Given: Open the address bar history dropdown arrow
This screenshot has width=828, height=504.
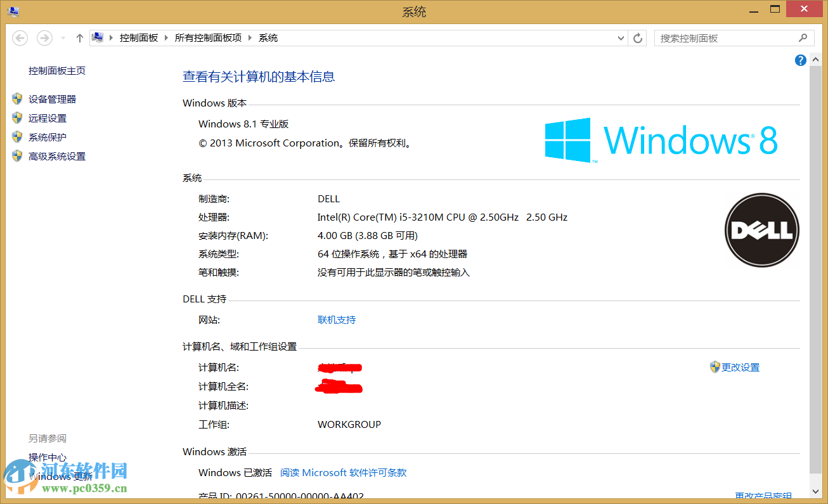Looking at the screenshot, I should click(x=621, y=38).
